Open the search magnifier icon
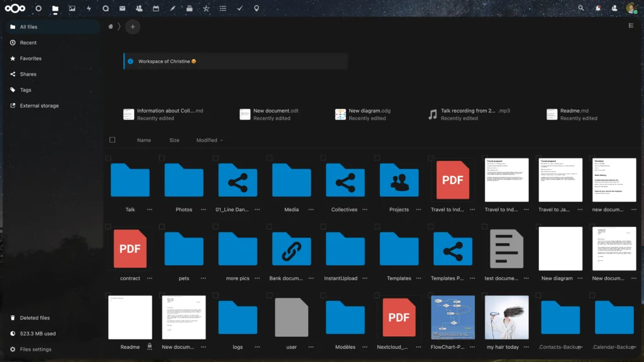This screenshot has width=644, height=362. point(580,8)
